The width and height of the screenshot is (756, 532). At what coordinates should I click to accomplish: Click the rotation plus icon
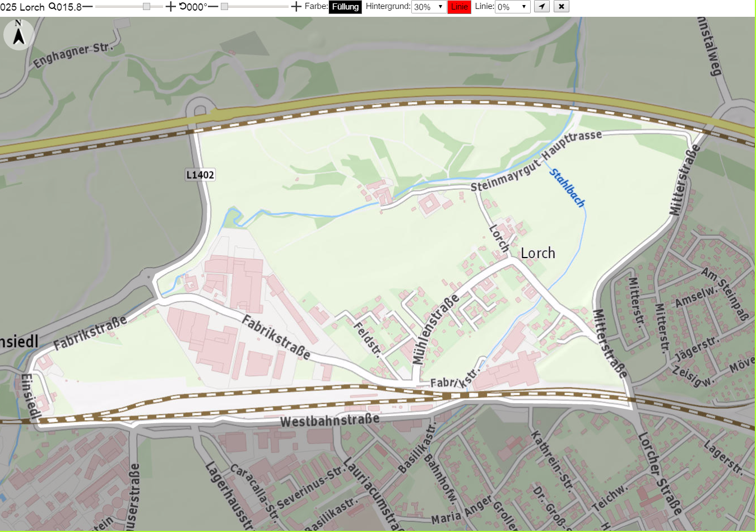296,7
